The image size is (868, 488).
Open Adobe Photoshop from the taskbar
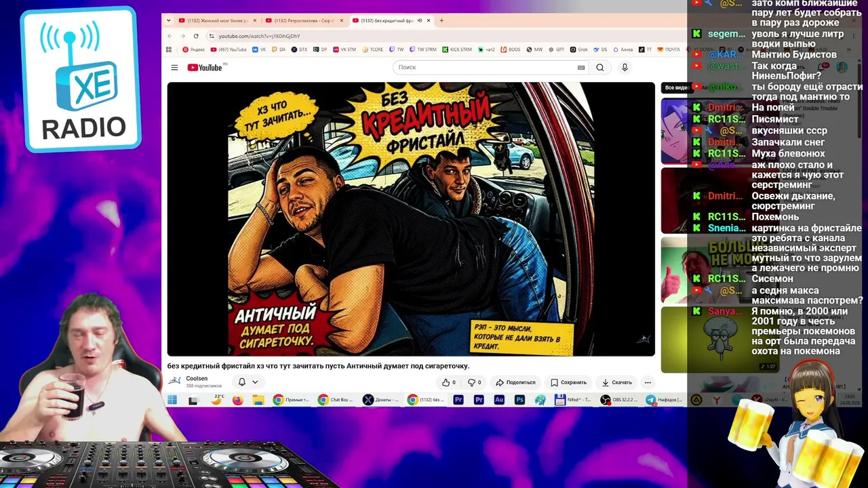pos(519,400)
